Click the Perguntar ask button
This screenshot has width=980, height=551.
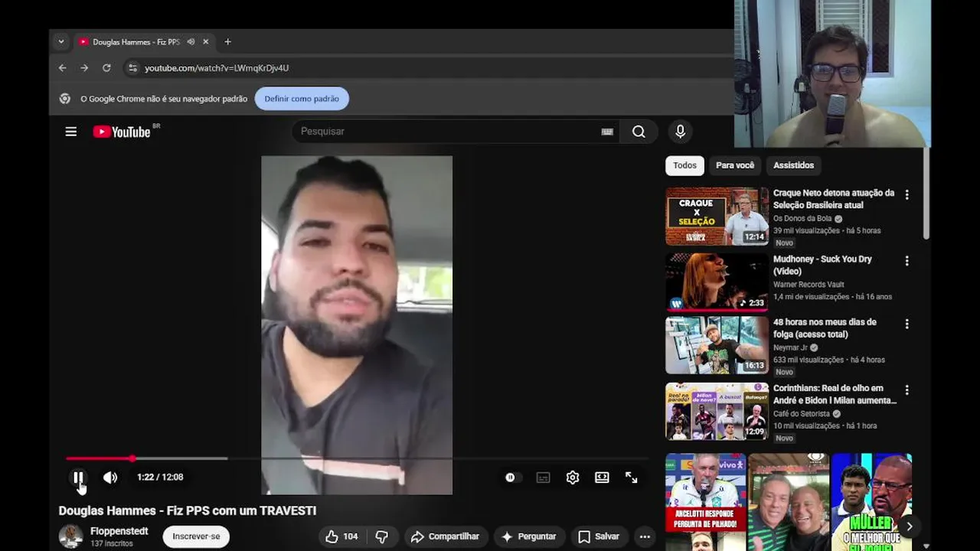tap(528, 536)
